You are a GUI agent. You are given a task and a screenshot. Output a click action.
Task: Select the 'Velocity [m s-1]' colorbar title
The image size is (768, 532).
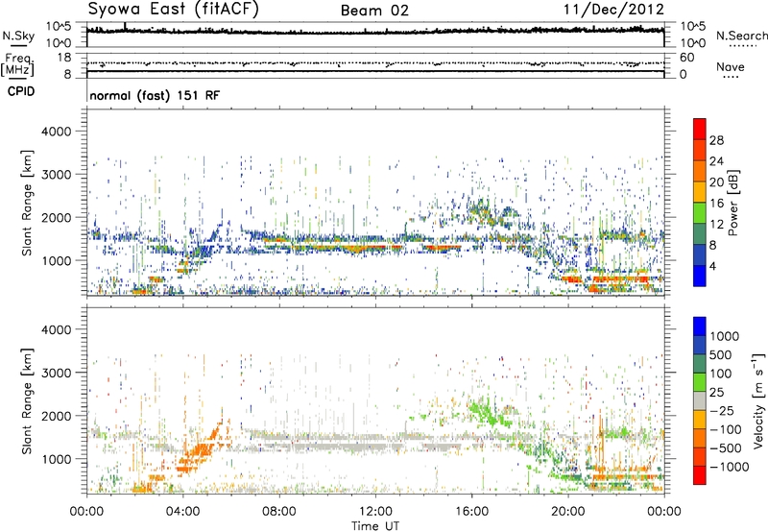coord(758,400)
